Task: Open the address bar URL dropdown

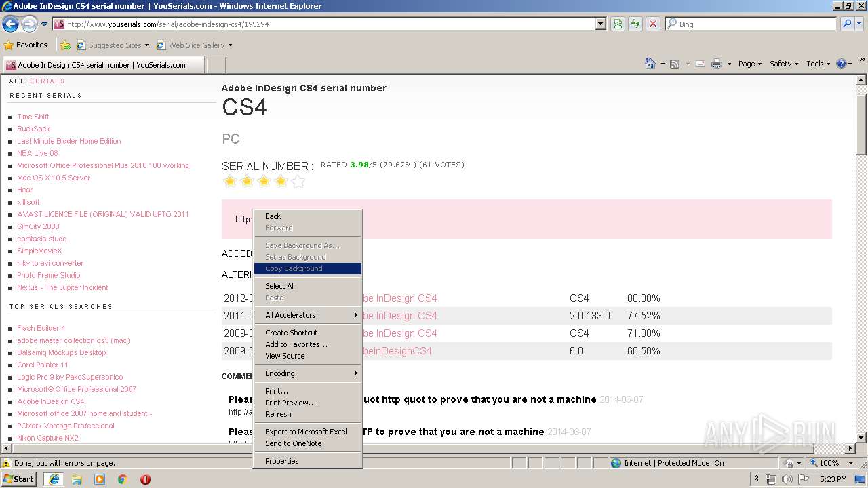Action: [x=601, y=24]
